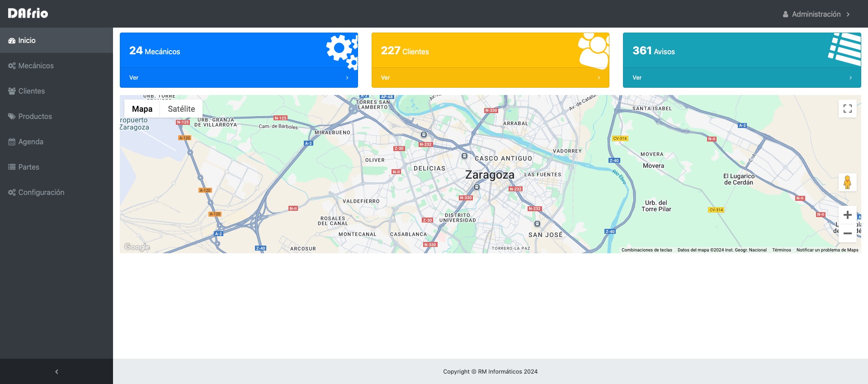Image resolution: width=868 pixels, height=384 pixels.
Task: Open Clientes in the sidebar
Action: 57,91
